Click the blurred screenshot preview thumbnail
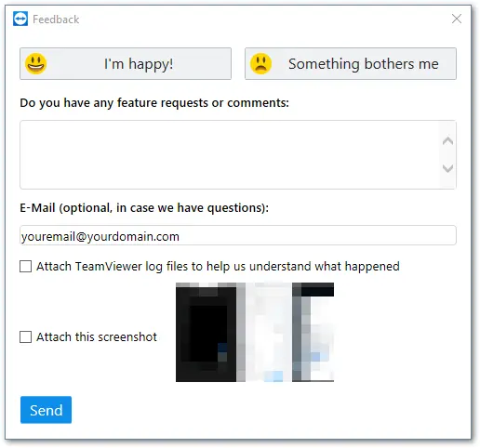480x448 pixels. pyautogui.click(x=255, y=332)
